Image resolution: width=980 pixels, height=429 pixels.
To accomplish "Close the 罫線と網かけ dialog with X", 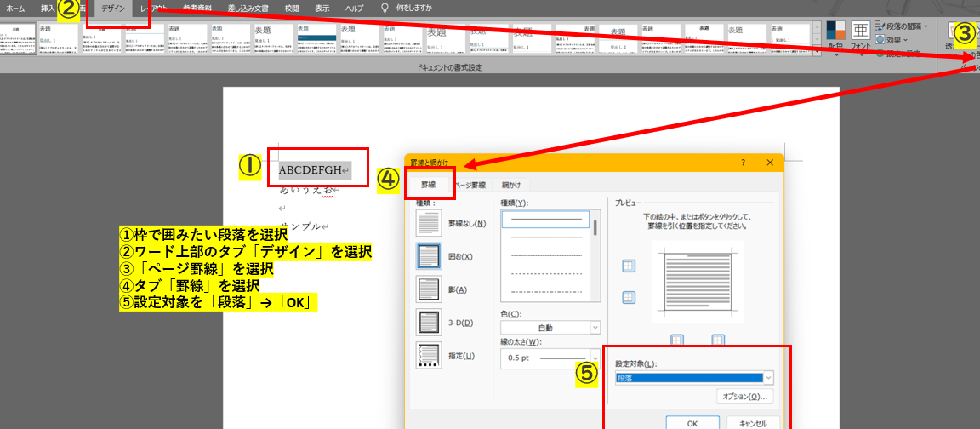I will 770,162.
